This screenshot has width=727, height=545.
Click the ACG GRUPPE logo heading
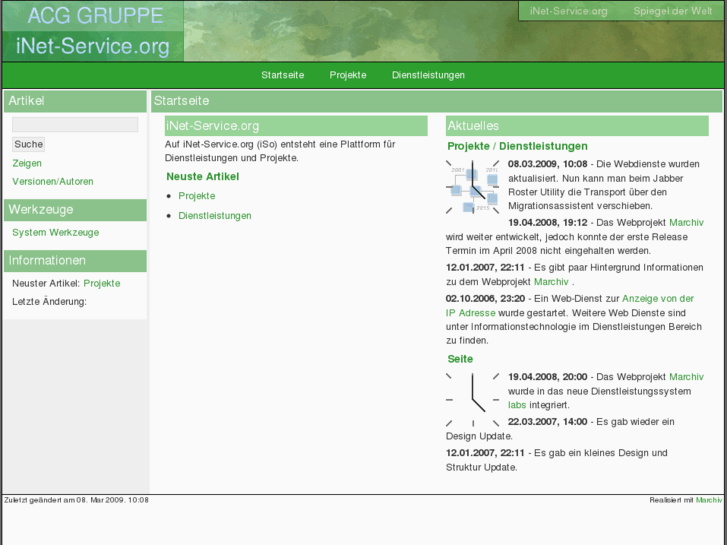click(96, 15)
